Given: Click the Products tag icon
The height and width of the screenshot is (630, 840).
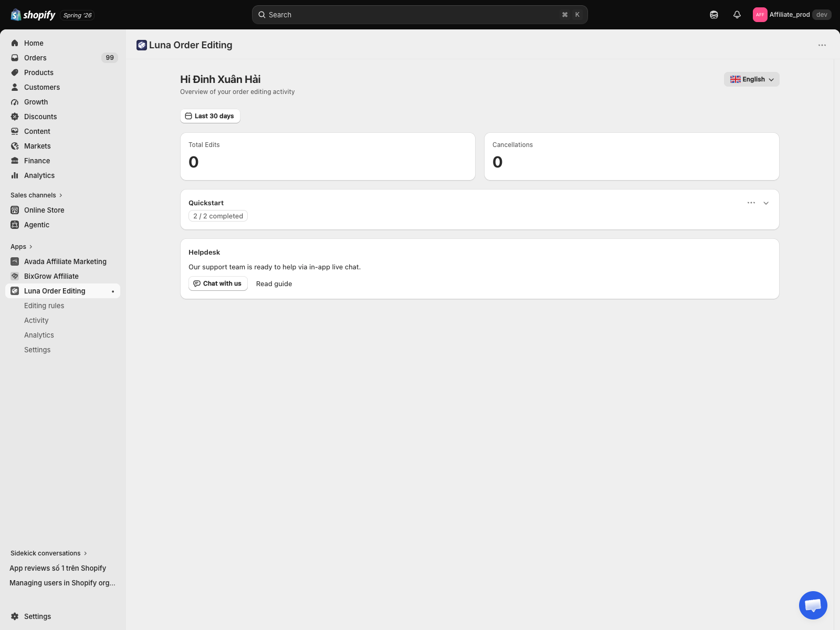Looking at the screenshot, I should click(x=15, y=72).
